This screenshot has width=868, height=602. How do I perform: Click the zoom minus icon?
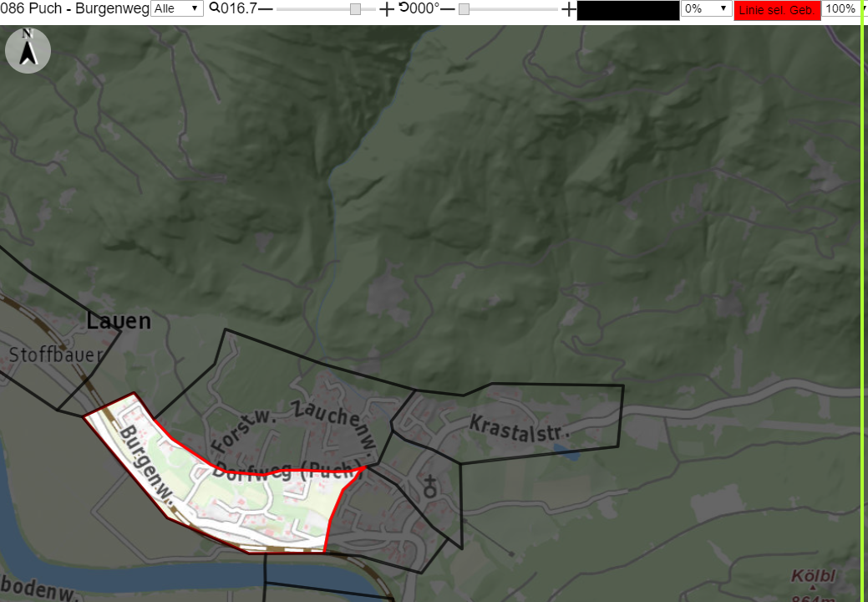[x=266, y=9]
